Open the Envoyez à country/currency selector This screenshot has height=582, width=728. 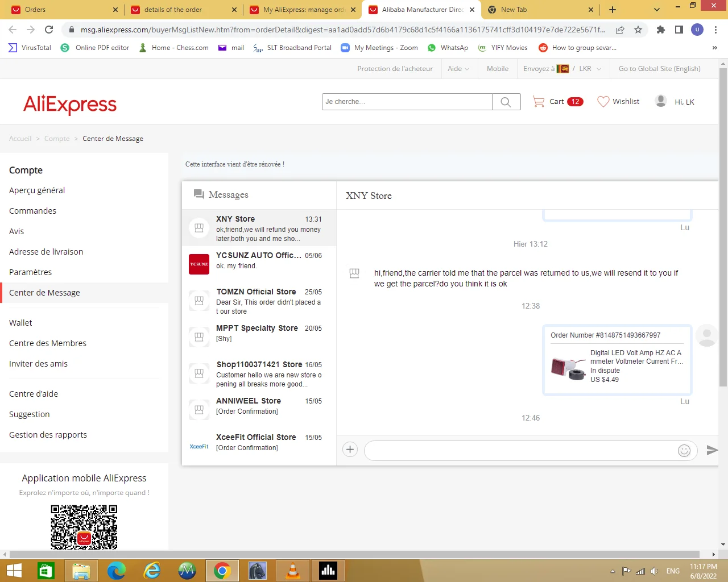[562, 69]
